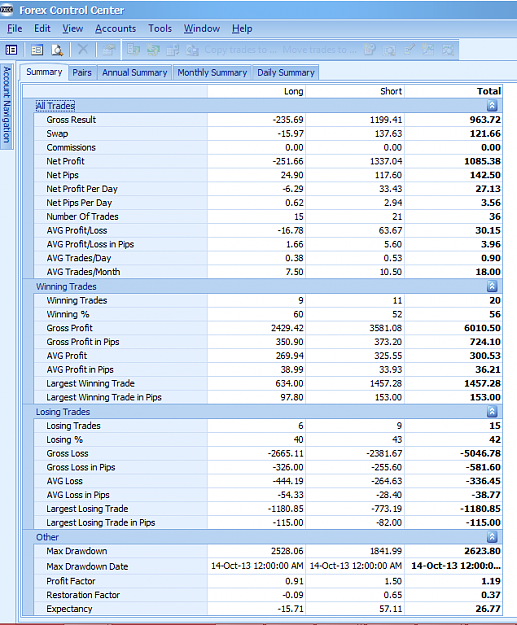This screenshot has height=625, width=517.
Task: Collapse the All Trades section
Action: [x=492, y=105]
